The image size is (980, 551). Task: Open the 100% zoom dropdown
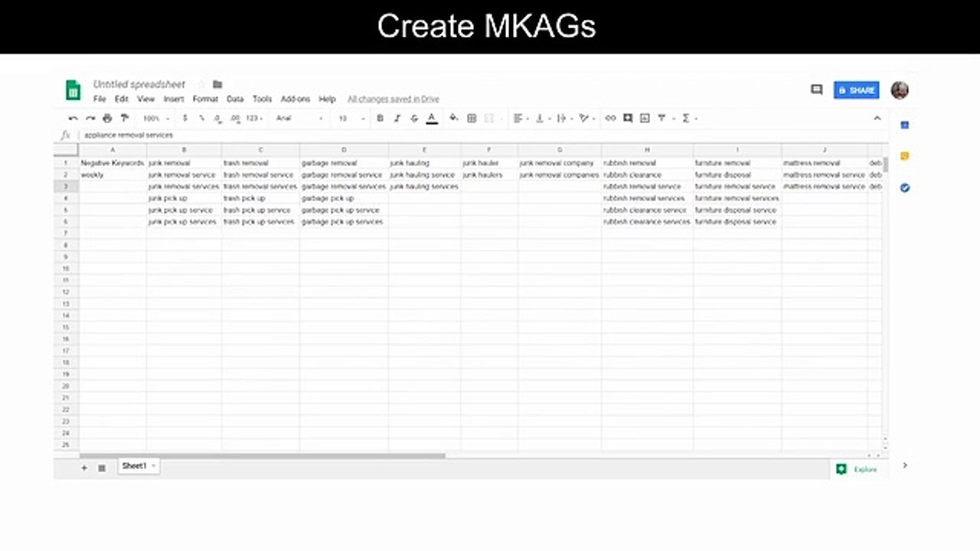pos(156,119)
